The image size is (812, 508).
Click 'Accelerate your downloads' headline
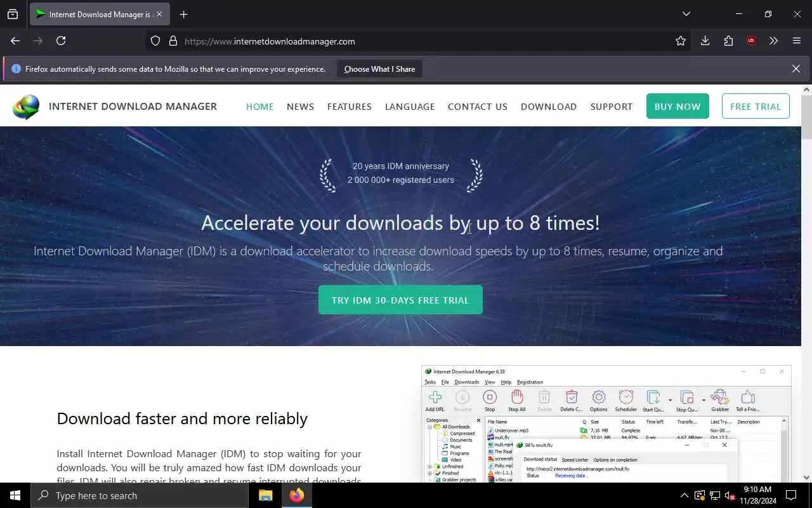pos(400,223)
